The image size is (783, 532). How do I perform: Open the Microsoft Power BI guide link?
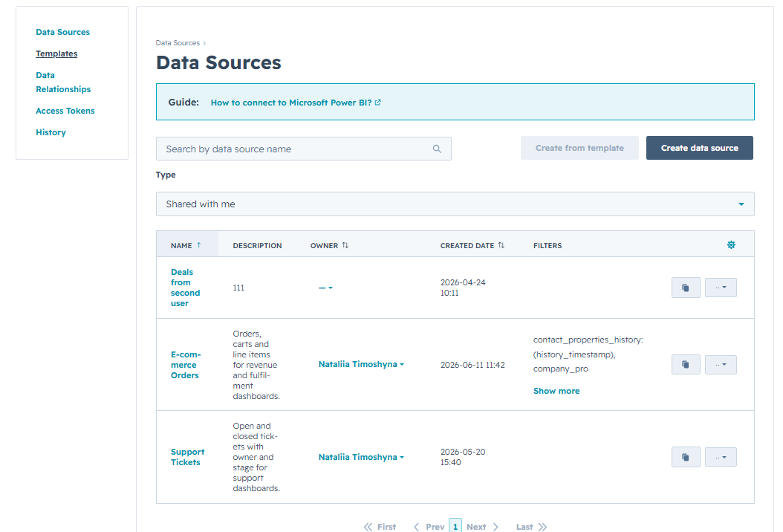(x=296, y=103)
